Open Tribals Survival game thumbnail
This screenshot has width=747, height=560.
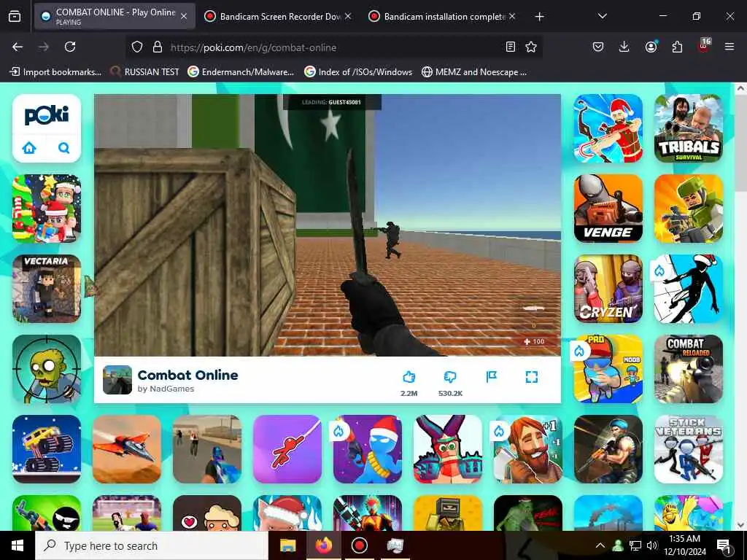[x=689, y=128]
